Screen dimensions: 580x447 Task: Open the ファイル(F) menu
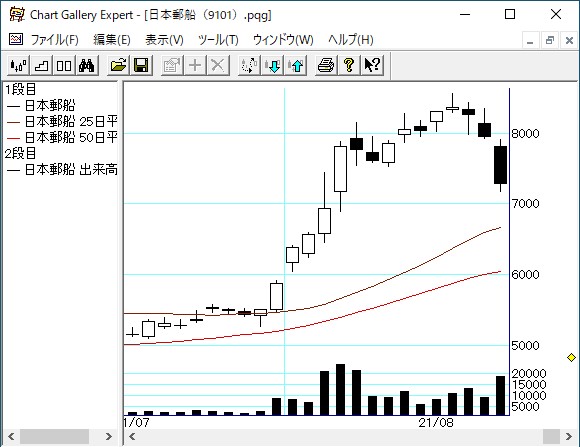pos(54,40)
